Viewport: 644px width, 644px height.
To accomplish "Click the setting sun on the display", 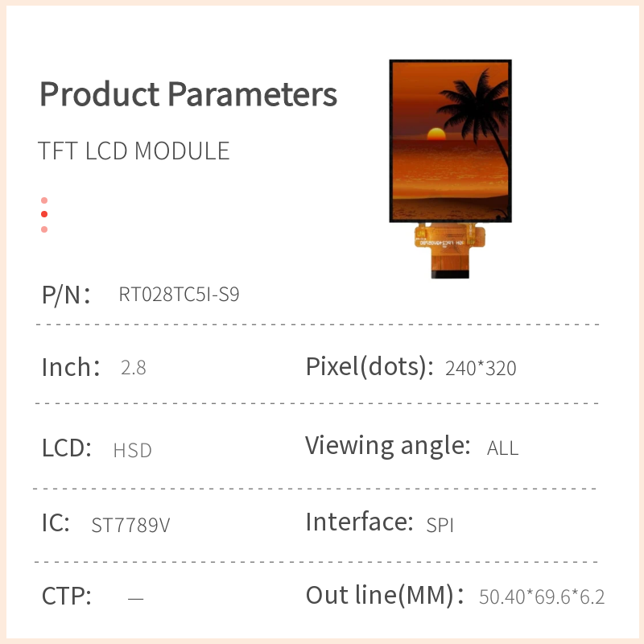I will (x=436, y=134).
